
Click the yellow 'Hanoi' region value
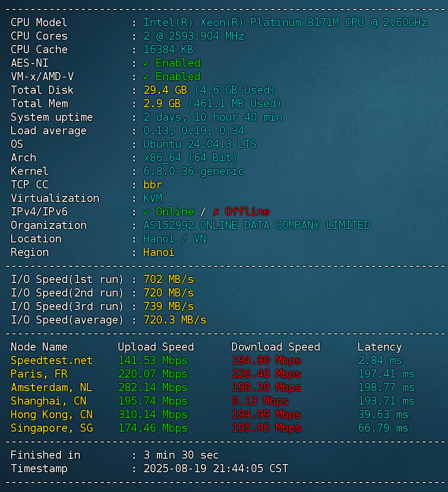tap(159, 252)
